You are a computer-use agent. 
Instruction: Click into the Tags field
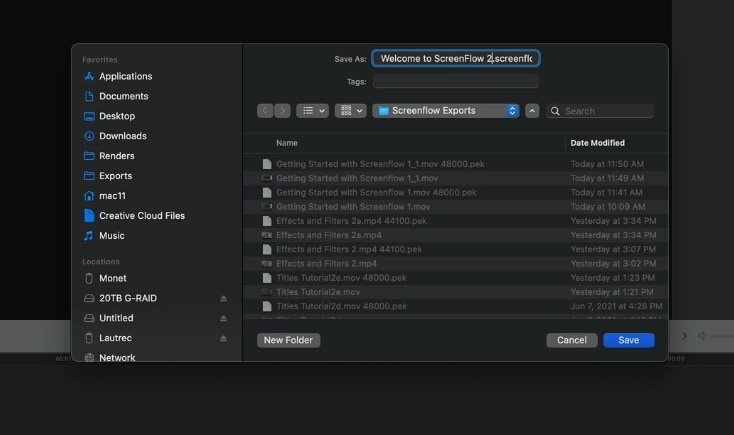[455, 81]
